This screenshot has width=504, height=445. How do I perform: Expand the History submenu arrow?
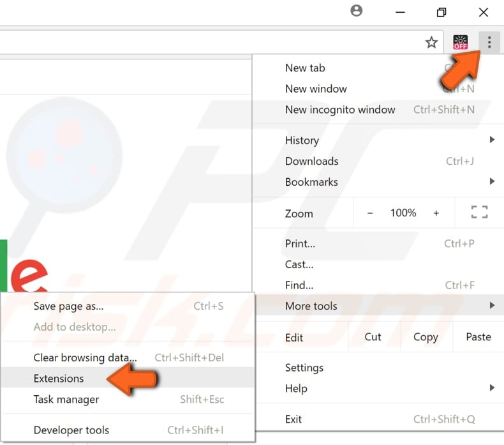(x=492, y=140)
